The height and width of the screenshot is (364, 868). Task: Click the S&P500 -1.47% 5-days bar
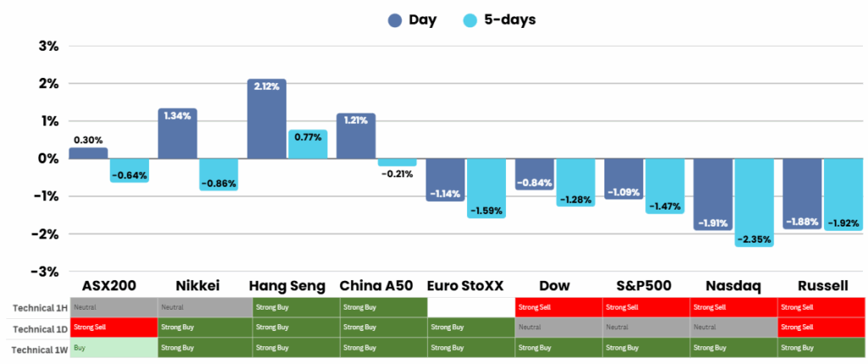click(x=665, y=185)
